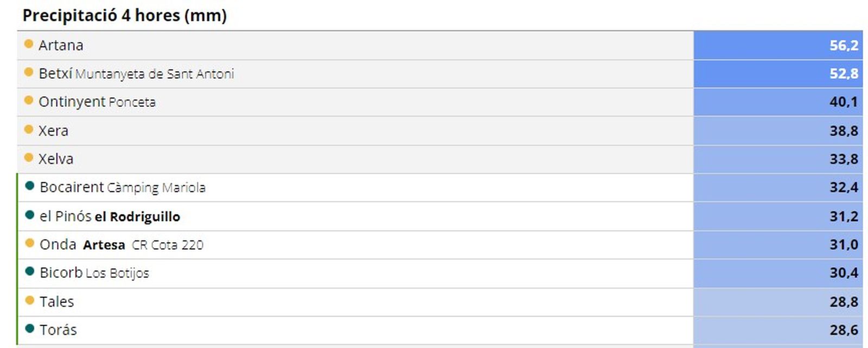Click the light blue 28,6 value cell
868x348 pixels.
coord(777,330)
